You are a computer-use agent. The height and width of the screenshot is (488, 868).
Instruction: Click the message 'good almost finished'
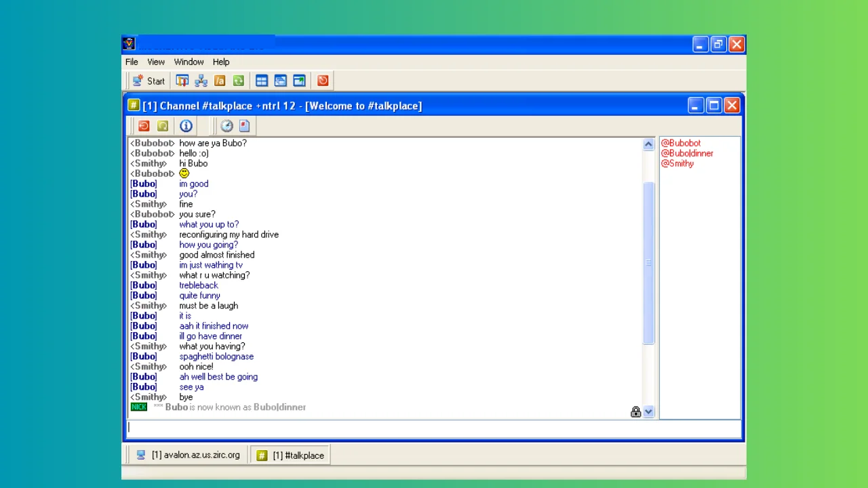click(217, 255)
